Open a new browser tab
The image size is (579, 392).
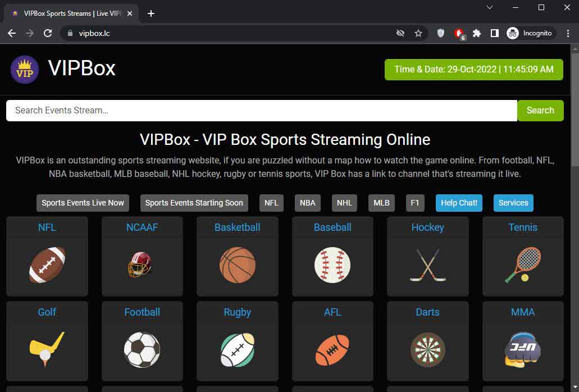tap(151, 13)
